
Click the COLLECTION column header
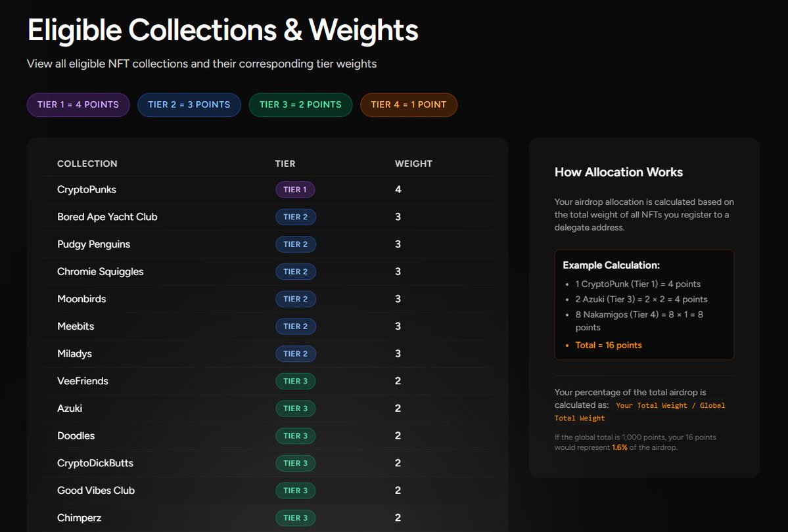point(87,164)
